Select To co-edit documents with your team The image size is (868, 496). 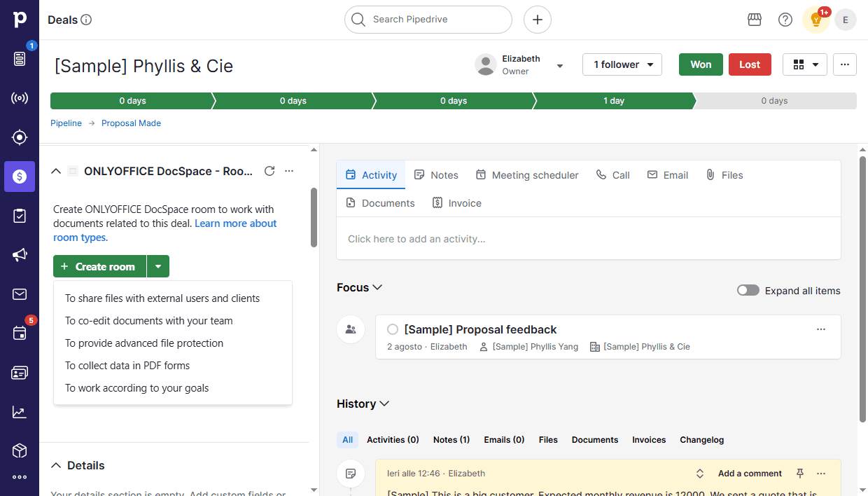coord(172,321)
